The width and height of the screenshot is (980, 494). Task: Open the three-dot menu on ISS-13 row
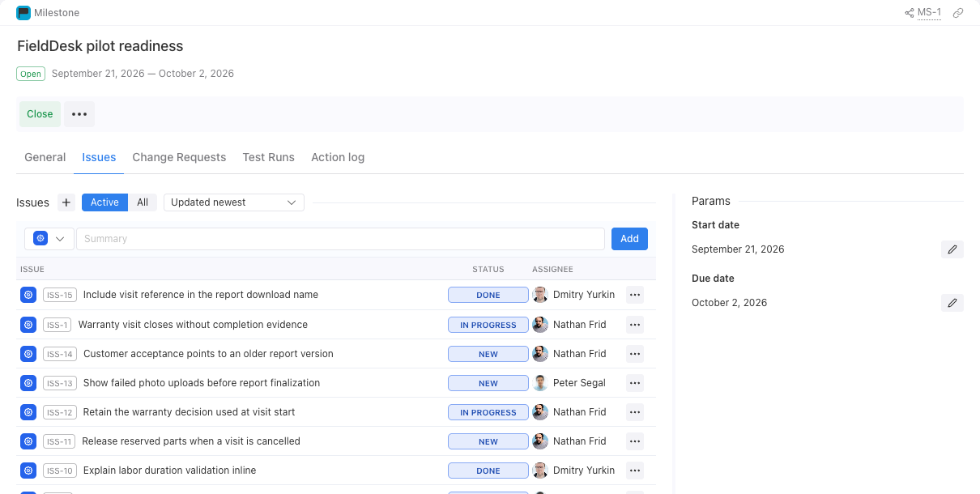tap(635, 383)
